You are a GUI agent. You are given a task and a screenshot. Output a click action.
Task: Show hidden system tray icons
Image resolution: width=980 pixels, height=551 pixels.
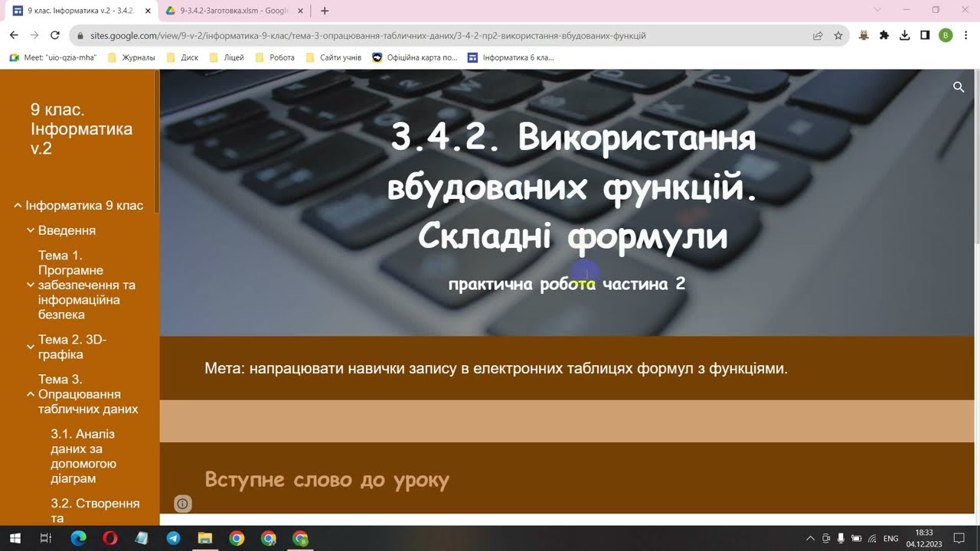(x=811, y=538)
